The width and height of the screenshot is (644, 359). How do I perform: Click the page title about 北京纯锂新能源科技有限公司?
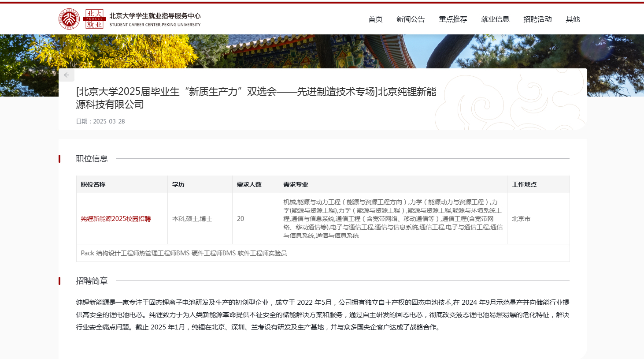pyautogui.click(x=256, y=98)
